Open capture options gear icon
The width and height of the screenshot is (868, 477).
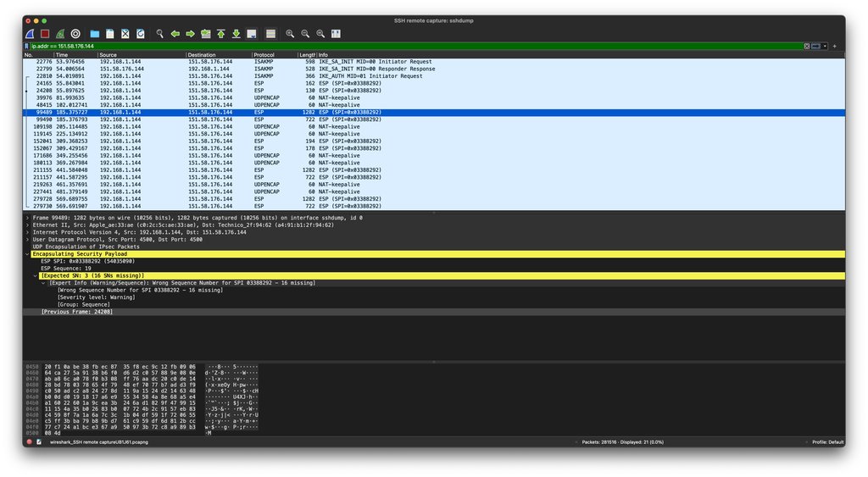click(75, 34)
